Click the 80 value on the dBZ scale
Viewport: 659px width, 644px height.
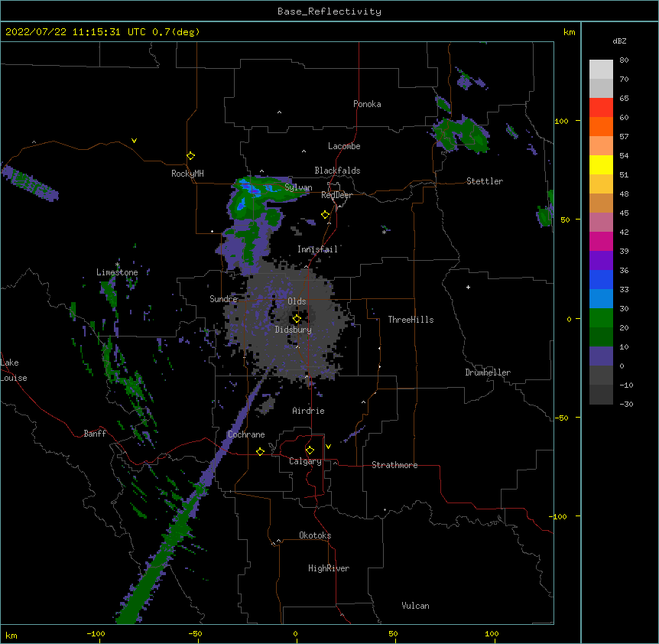[624, 60]
